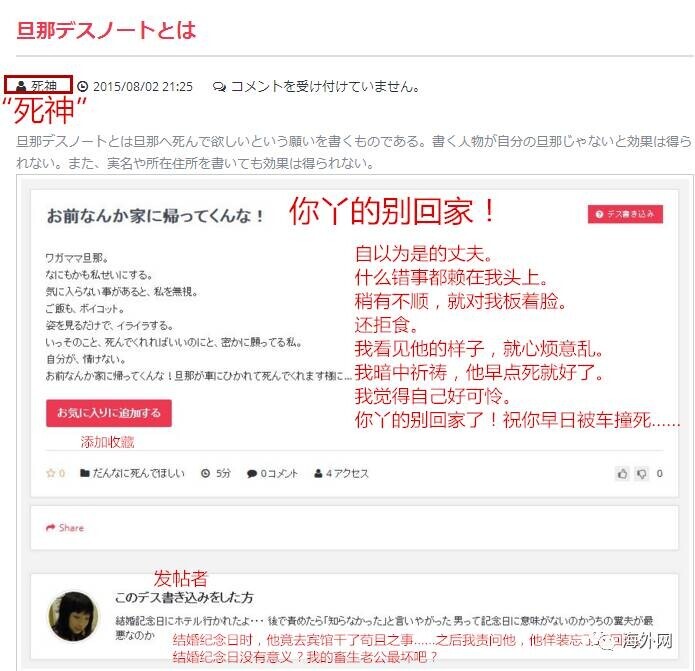
Task: Open the 0コメント comments link
Action: [x=279, y=474]
